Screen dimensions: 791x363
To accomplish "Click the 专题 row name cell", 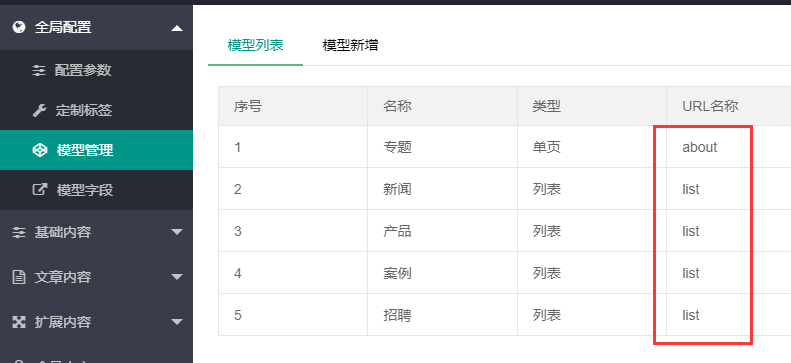I will click(442, 147).
